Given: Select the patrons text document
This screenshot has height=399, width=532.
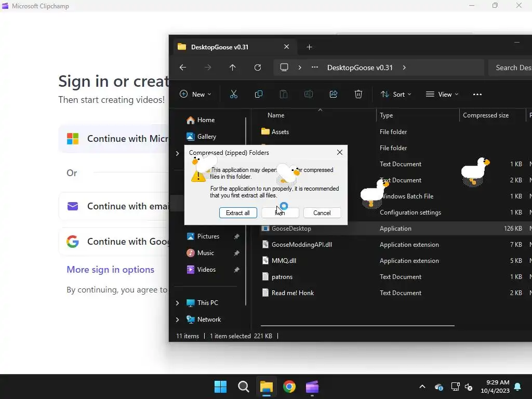Looking at the screenshot, I should [277, 277].
